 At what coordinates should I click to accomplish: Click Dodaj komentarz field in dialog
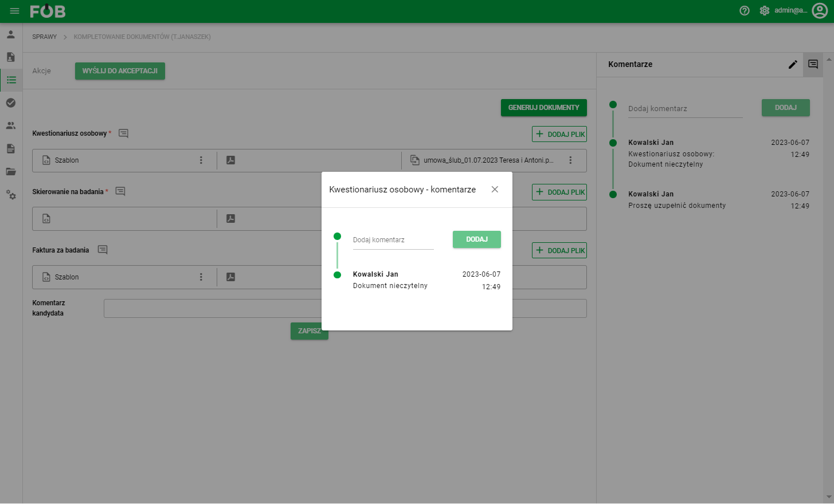(x=393, y=240)
